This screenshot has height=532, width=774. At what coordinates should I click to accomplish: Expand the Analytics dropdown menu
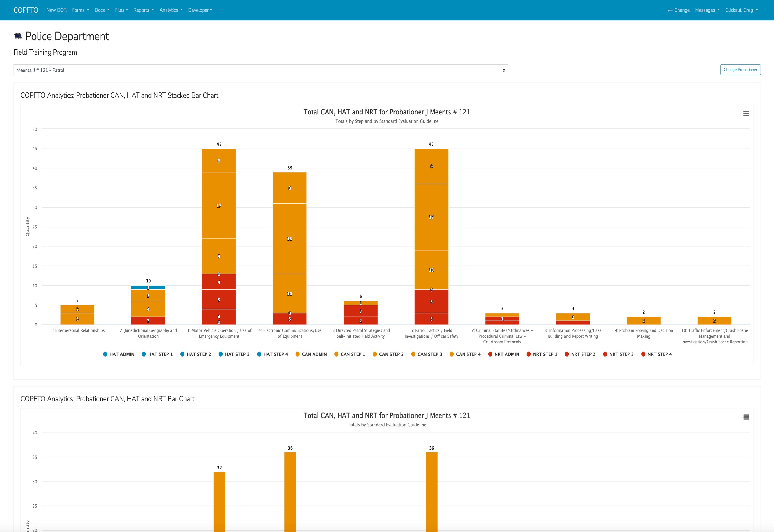171,10
